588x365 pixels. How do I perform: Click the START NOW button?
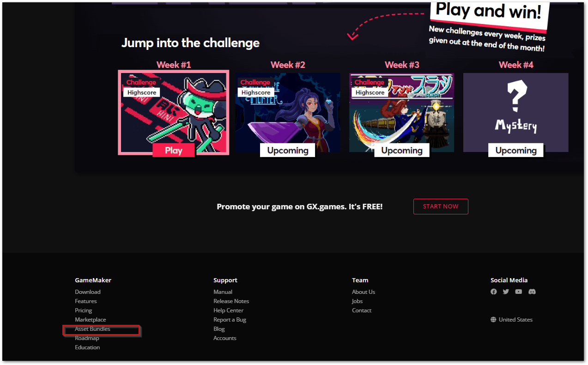tap(441, 207)
